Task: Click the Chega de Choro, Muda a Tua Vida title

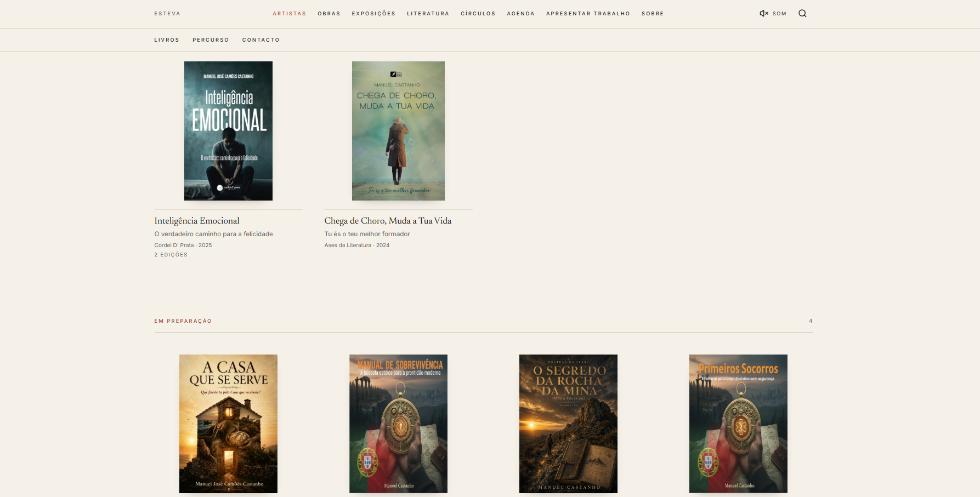Action: pyautogui.click(x=388, y=221)
